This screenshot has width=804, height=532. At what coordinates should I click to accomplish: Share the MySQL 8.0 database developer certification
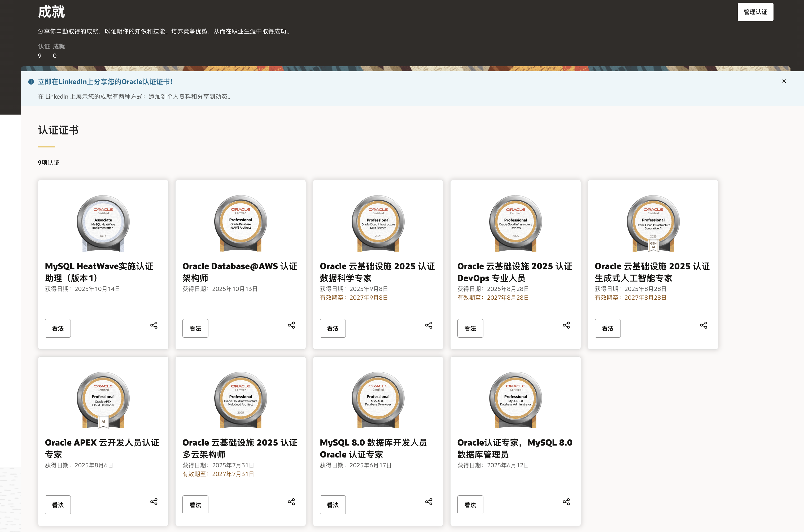429,502
